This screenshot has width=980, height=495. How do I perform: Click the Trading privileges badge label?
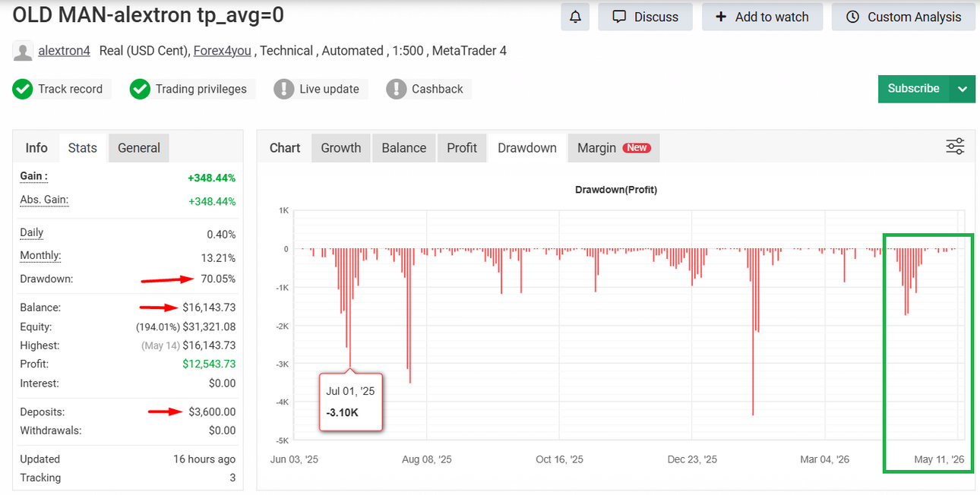pos(201,89)
